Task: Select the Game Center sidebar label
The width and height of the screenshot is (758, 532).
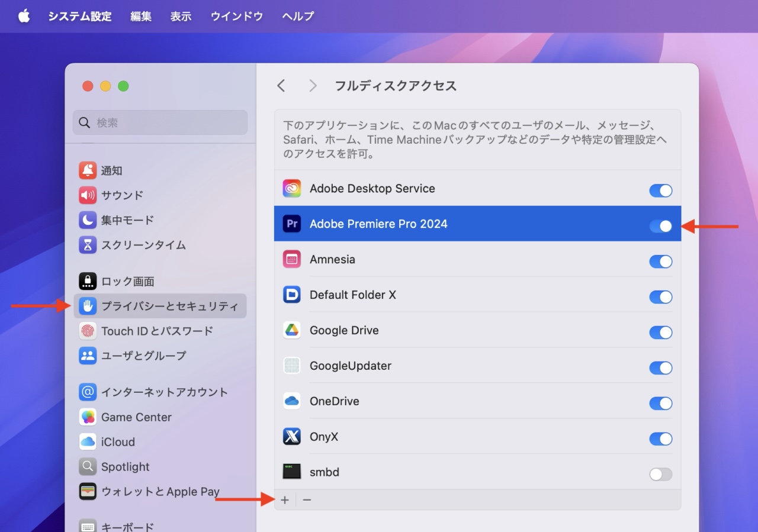Action: pyautogui.click(x=136, y=417)
